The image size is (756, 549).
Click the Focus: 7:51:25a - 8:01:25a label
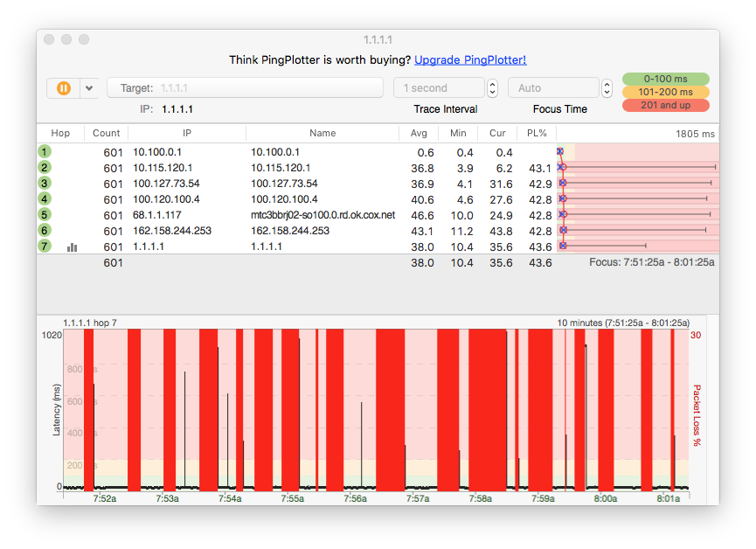[x=652, y=262]
